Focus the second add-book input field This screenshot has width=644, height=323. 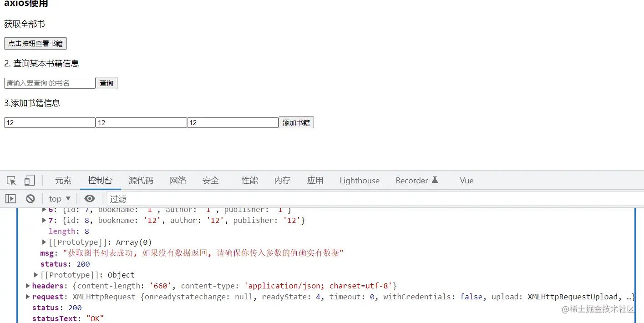[141, 123]
